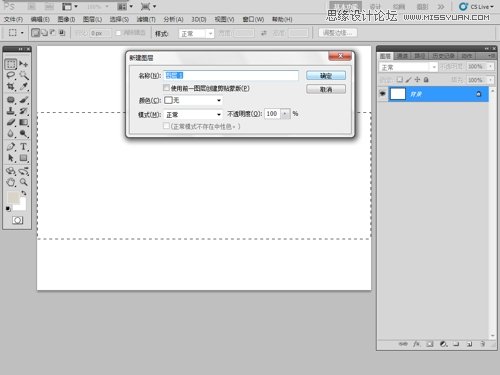This screenshot has width=500, height=375.
Task: Click the 名称(N) input field
Action: (x=231, y=75)
